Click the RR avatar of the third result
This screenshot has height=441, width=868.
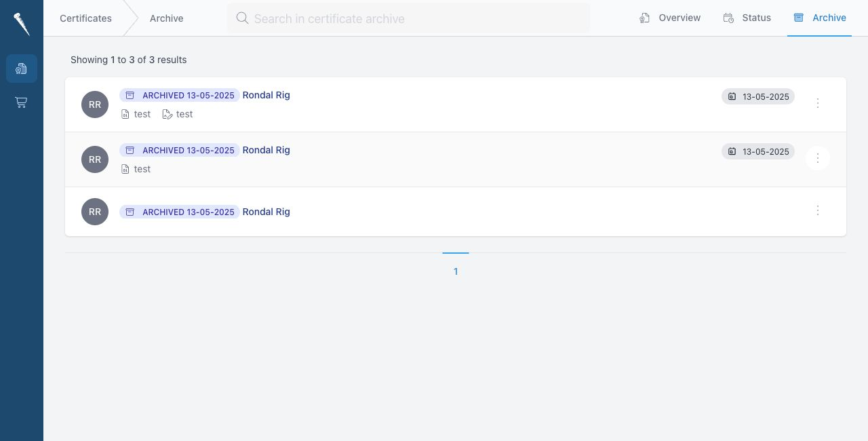(95, 212)
